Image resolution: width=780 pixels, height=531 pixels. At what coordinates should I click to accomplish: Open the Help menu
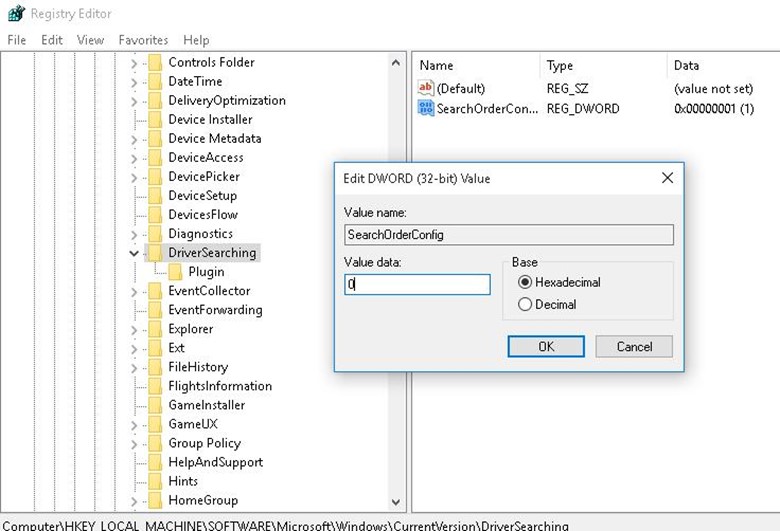tap(196, 40)
